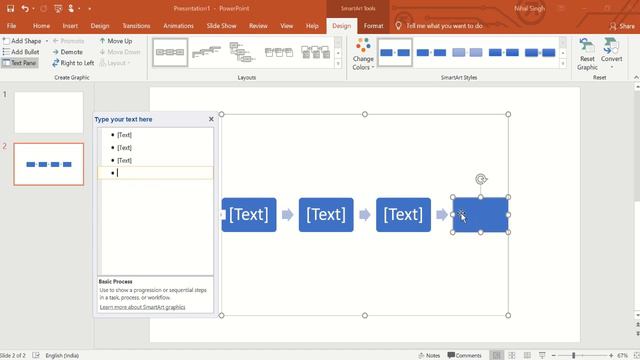Open Learn more about SmartArt graphics link
This screenshot has width=640, height=360.
(x=142, y=307)
